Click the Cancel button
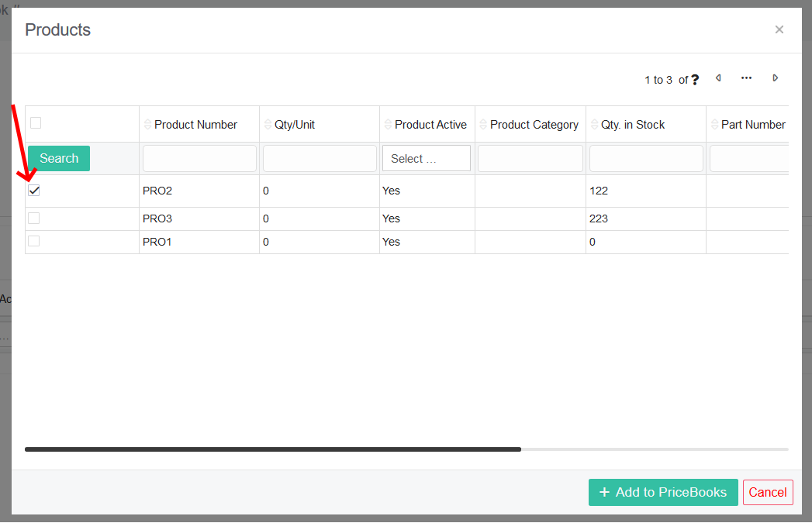The image size is (812, 523). pos(767,492)
